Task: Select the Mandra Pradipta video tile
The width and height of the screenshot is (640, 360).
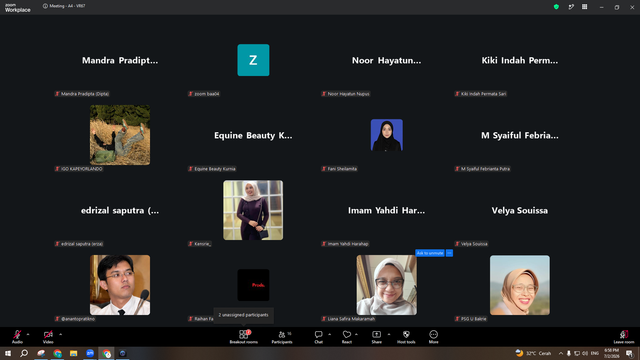Action: [x=120, y=60]
